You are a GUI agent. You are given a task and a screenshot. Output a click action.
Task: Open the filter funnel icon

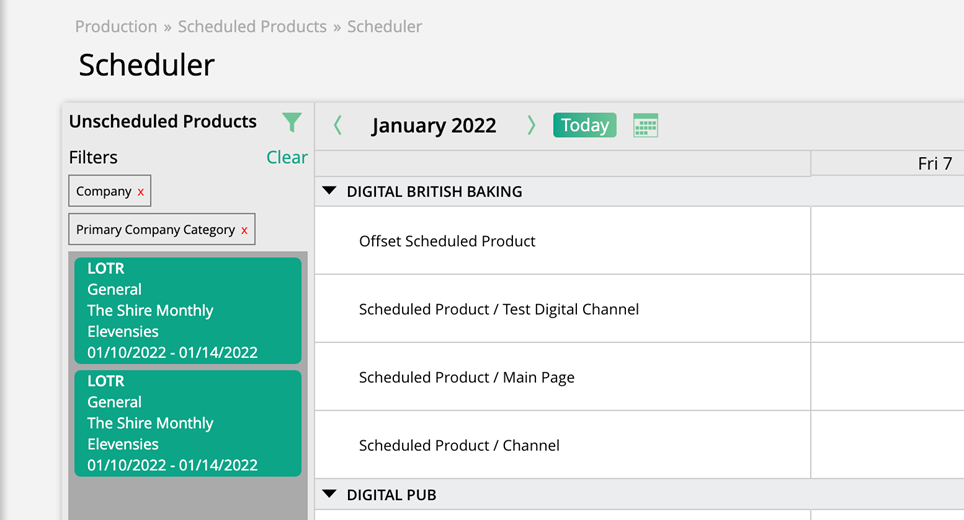[x=291, y=123]
